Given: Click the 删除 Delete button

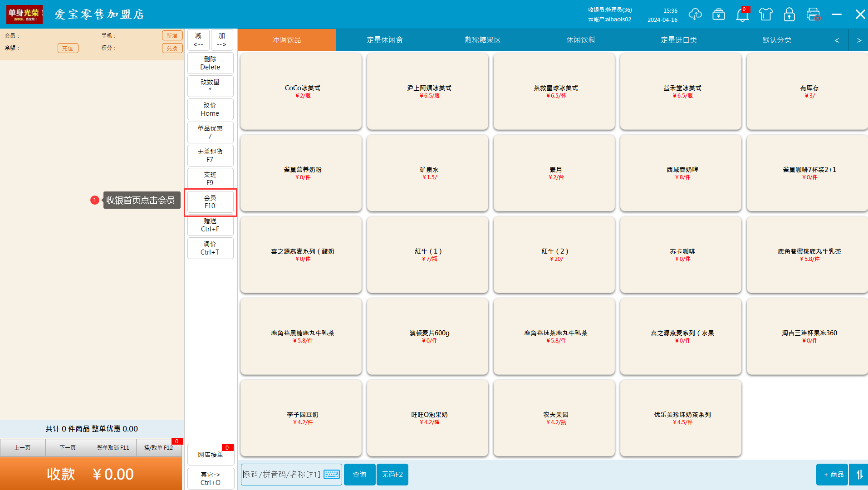Looking at the screenshot, I should point(211,63).
